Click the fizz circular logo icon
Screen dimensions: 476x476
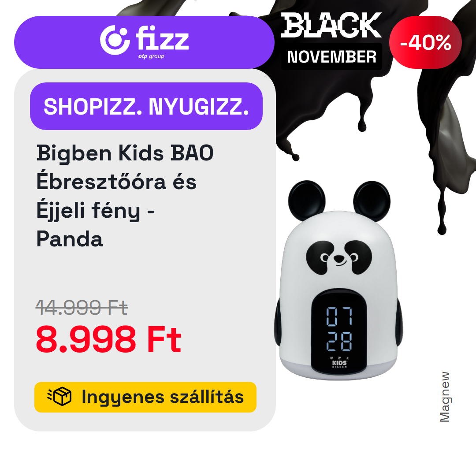[115, 40]
